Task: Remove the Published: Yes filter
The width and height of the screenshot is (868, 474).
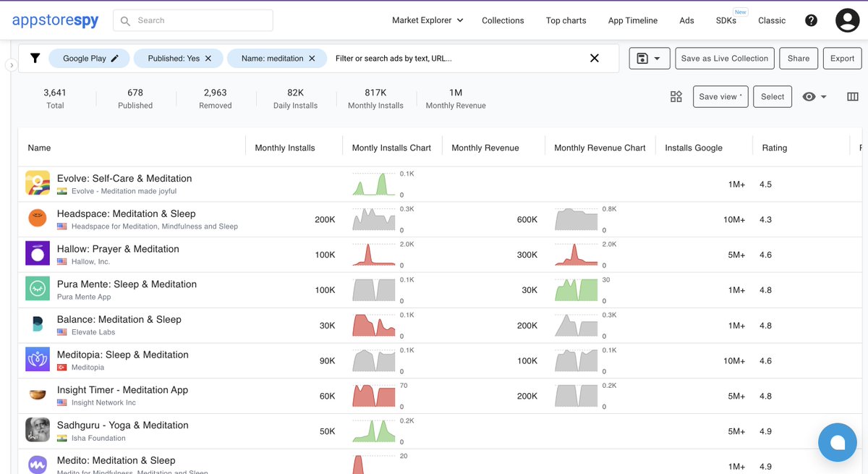Action: (x=208, y=59)
